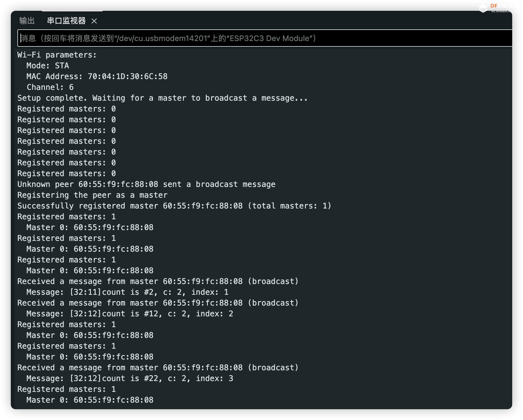Click the Setup complete log line
The height and width of the screenshot is (420, 523).
[162, 98]
